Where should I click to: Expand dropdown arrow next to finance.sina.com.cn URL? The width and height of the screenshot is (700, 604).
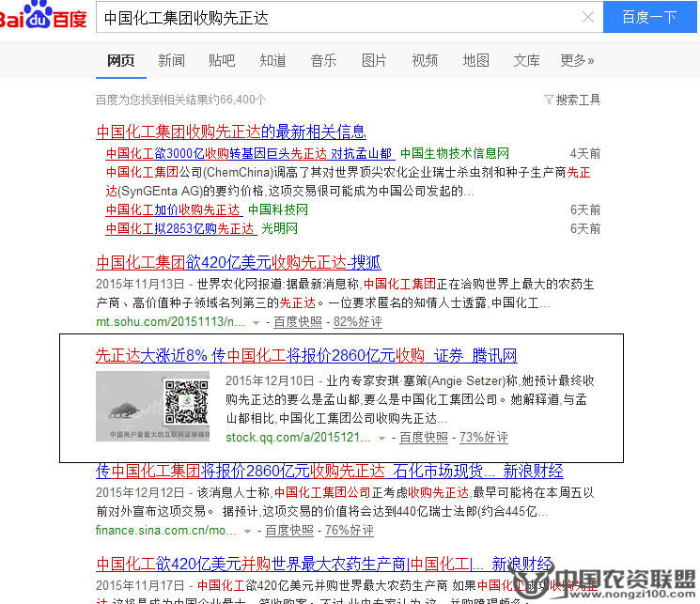point(247,532)
